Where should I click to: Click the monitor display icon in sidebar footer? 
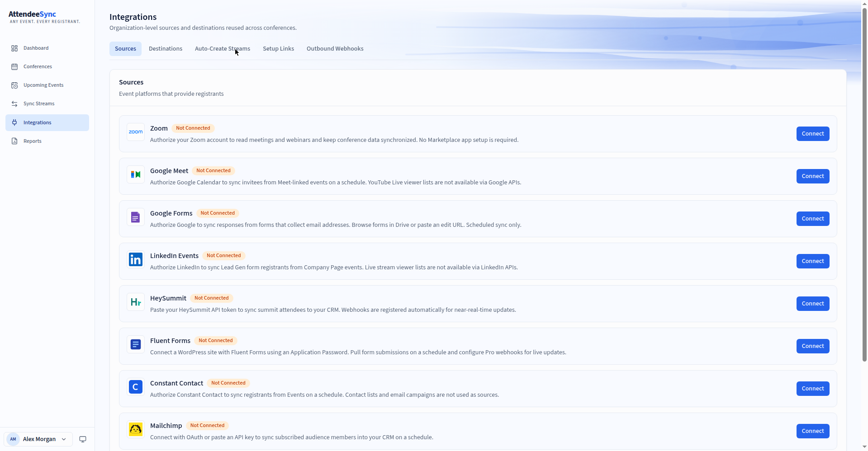pos(83,439)
